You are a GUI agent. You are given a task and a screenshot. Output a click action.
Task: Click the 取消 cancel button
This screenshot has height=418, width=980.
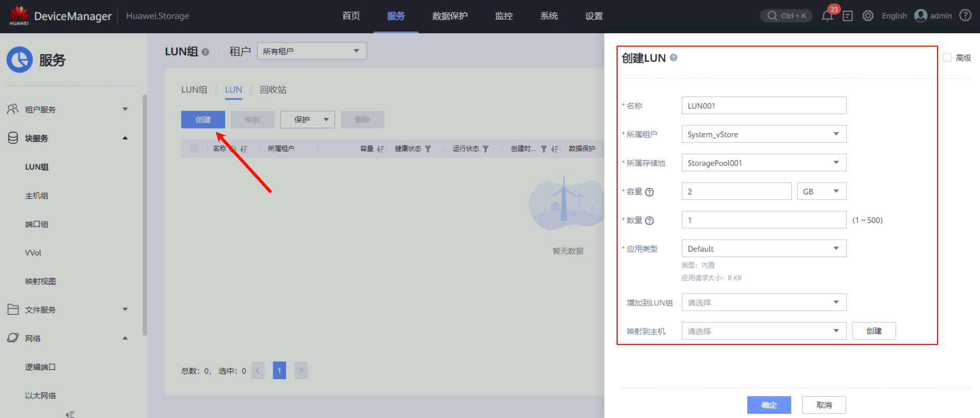823,405
